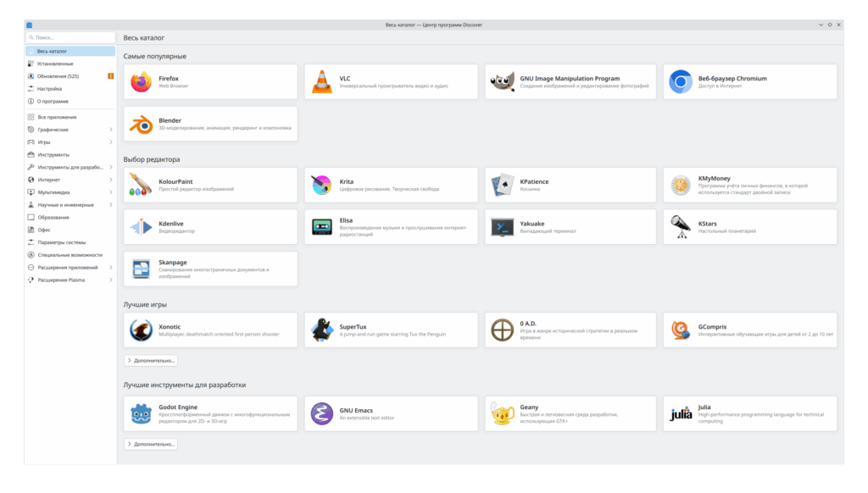Click Дополнительно under developer tools
Viewport: 868px width, 493px height.
point(151,444)
